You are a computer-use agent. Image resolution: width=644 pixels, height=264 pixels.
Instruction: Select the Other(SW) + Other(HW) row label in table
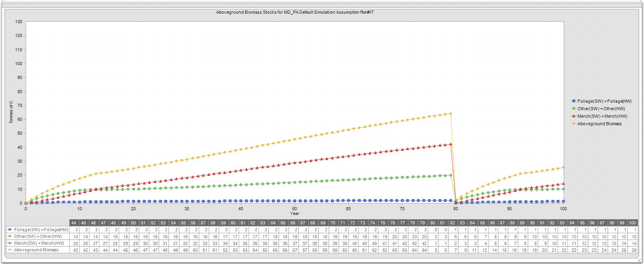(38, 236)
